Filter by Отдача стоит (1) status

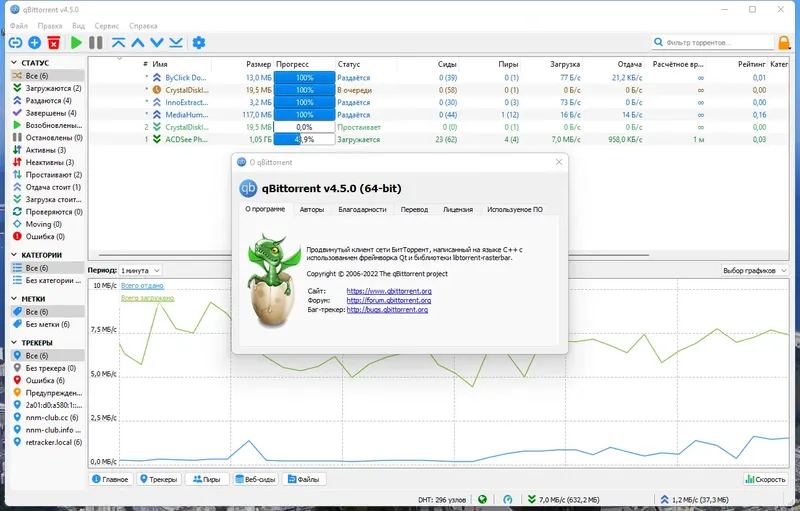(x=47, y=187)
